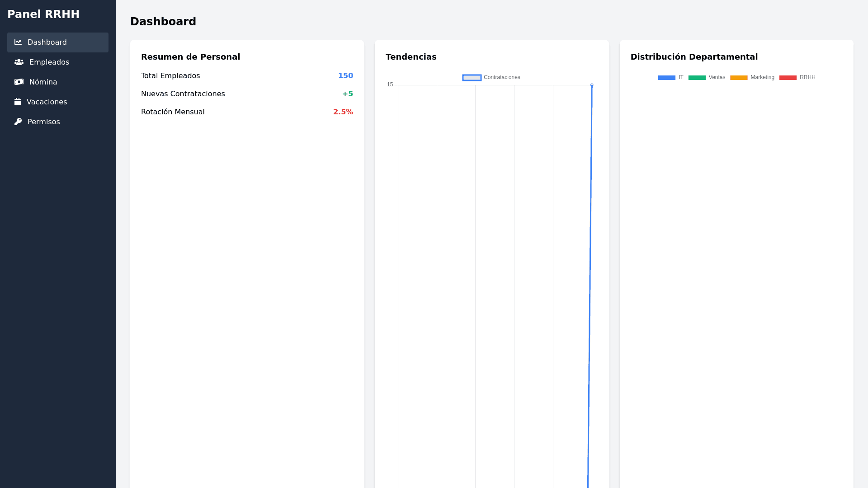Click the Panel RRHH title
Image resolution: width=868 pixels, height=488 pixels.
pos(43,14)
